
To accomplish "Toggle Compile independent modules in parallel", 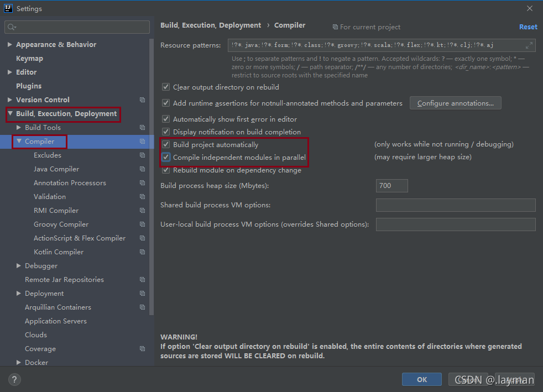I will coord(166,157).
